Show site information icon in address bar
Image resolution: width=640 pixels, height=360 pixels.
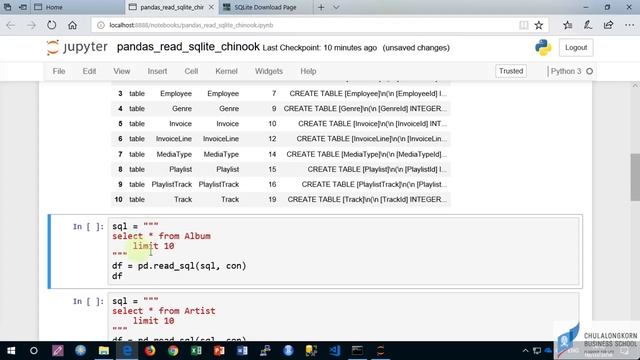point(100,25)
